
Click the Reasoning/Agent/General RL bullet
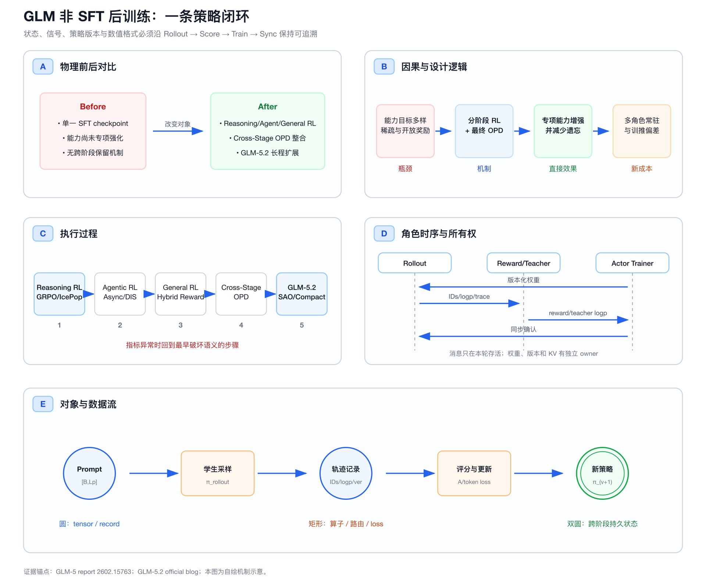tap(268, 123)
